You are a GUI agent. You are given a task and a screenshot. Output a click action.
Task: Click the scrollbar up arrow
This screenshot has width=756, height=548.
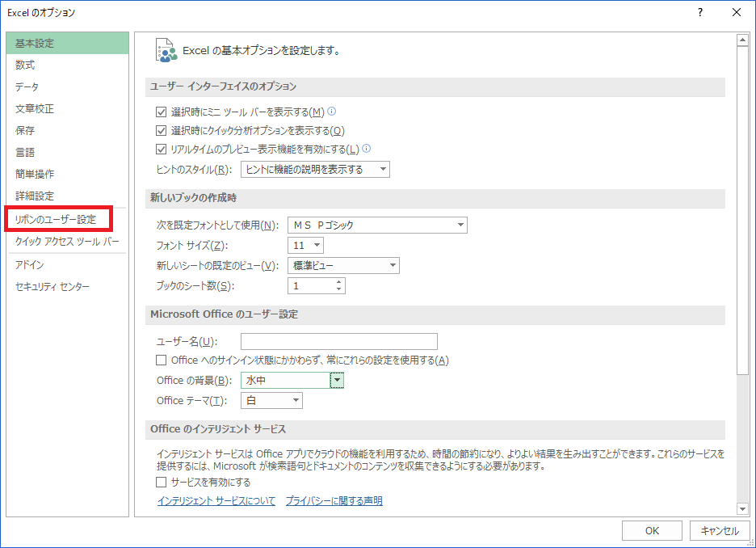[742, 40]
